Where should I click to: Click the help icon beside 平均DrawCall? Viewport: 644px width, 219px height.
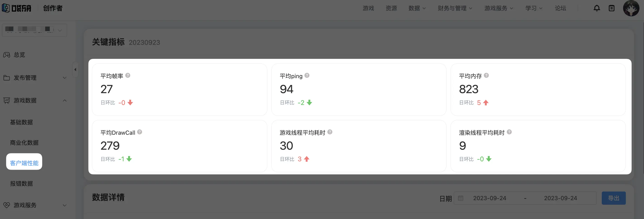point(140,132)
